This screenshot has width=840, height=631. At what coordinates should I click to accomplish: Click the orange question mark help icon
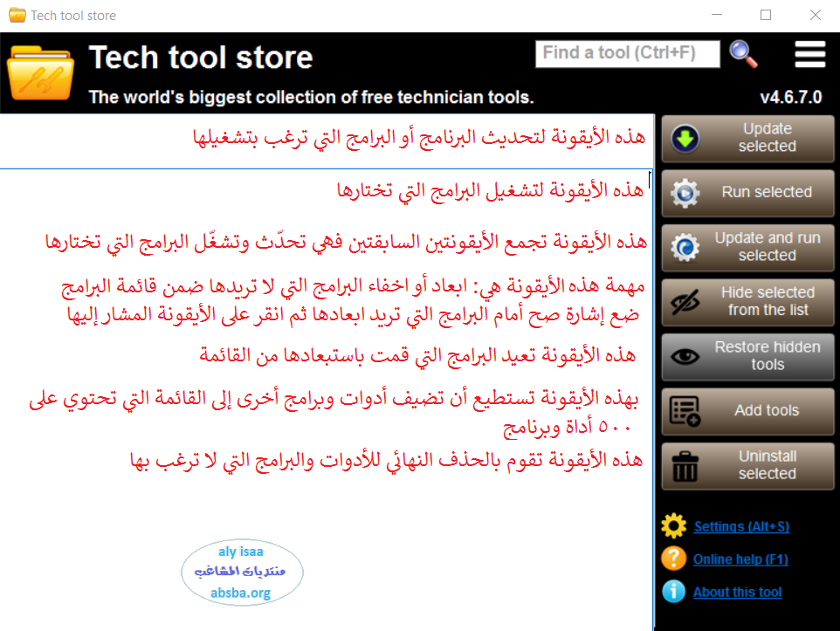click(x=674, y=559)
